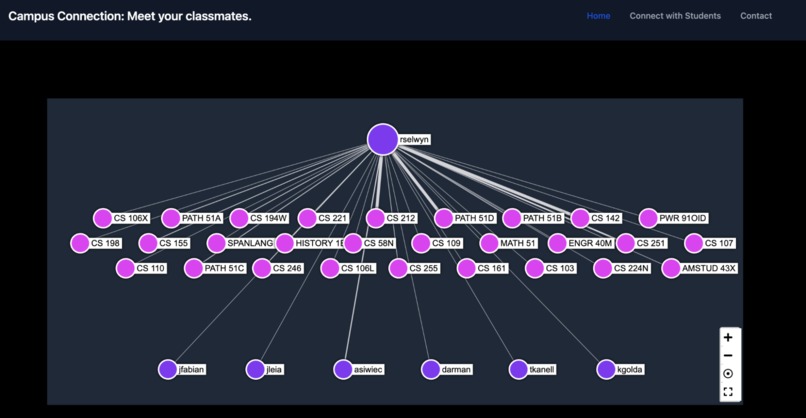This screenshot has width=806, height=418.
Task: Select the CS 103 course node
Action: 535,268
